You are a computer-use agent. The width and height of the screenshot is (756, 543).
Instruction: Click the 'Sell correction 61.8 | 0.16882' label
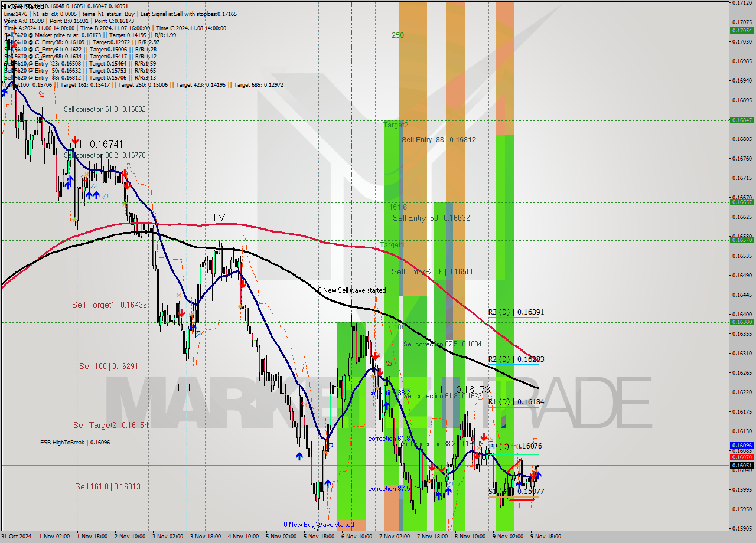pyautogui.click(x=105, y=109)
